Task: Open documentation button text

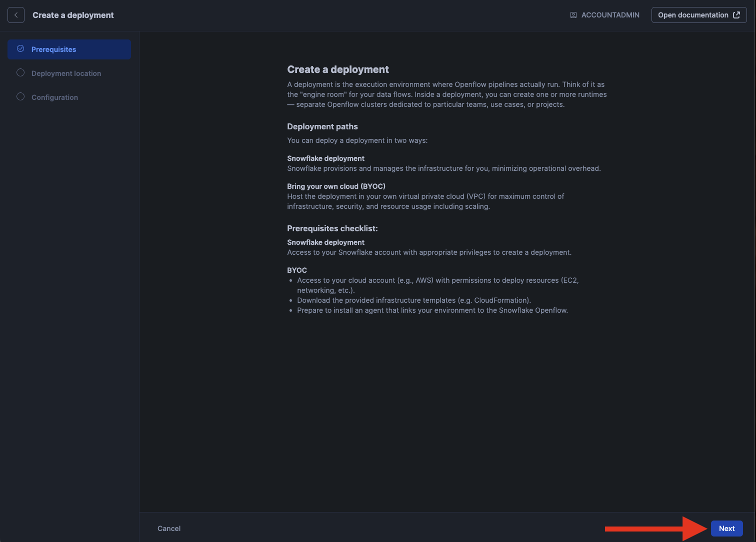Action: (693, 15)
